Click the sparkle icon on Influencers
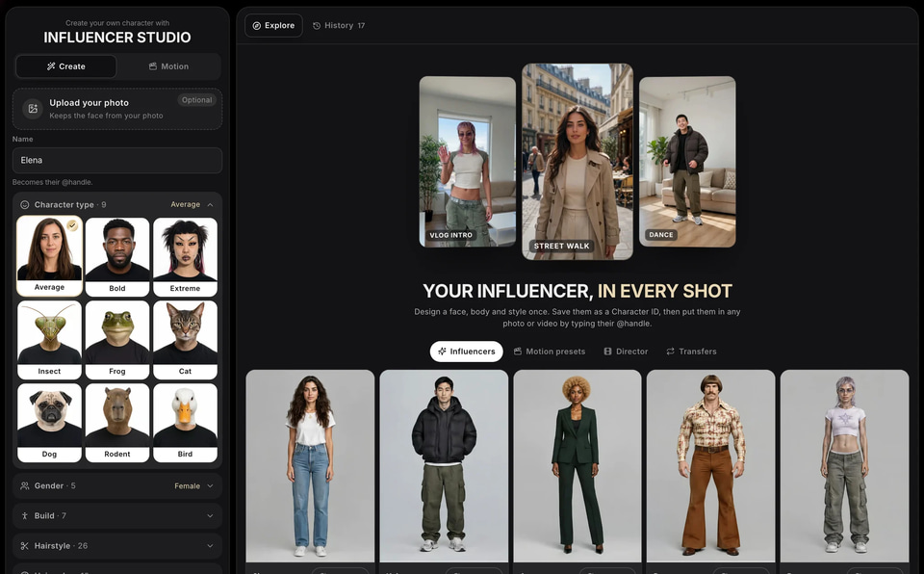 (x=442, y=351)
